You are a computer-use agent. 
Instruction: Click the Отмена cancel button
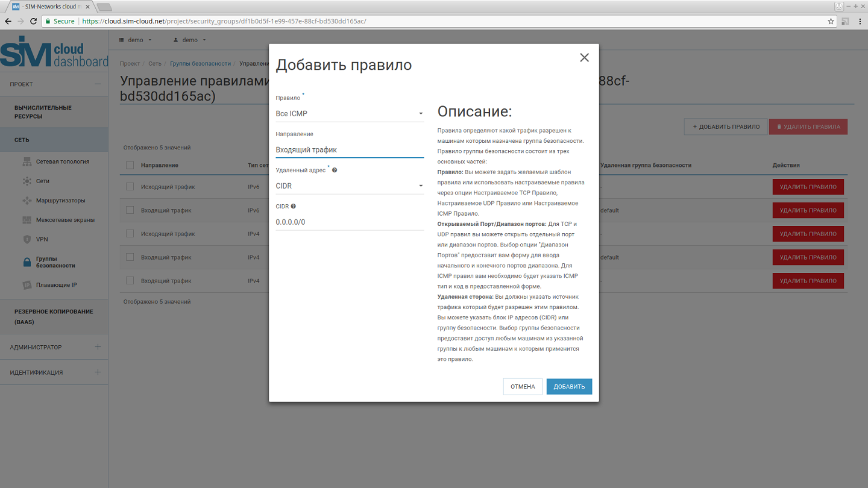pyautogui.click(x=523, y=387)
